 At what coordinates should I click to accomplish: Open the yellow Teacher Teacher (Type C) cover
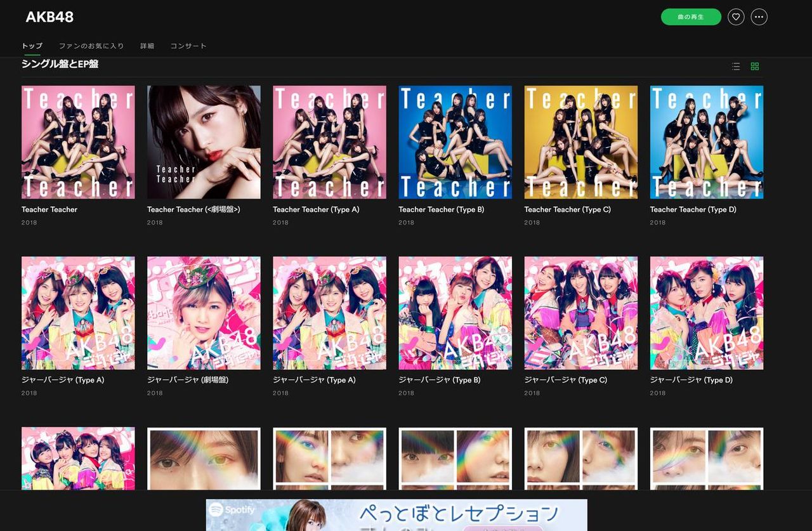point(580,142)
